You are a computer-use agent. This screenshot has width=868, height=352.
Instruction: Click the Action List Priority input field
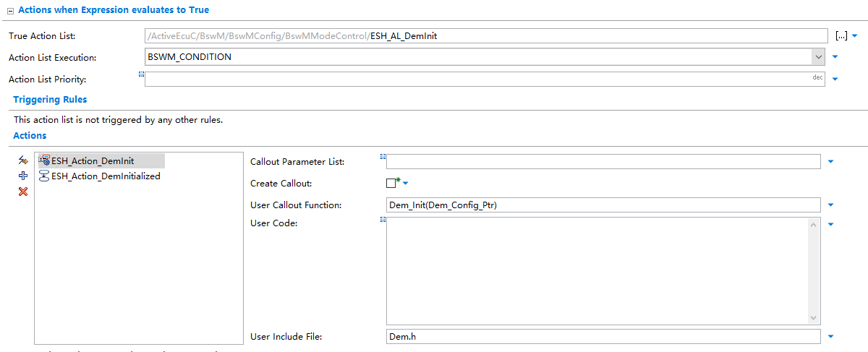[x=485, y=79]
